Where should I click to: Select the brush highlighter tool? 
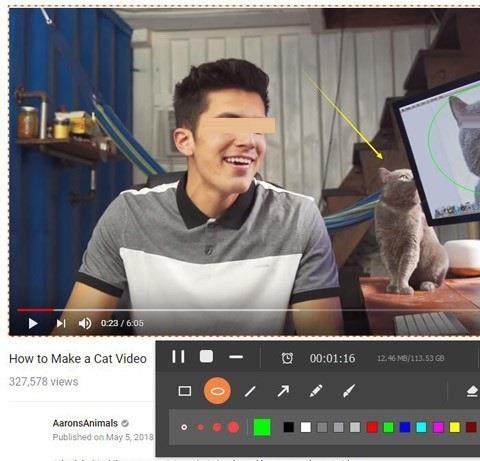pyautogui.click(x=349, y=391)
